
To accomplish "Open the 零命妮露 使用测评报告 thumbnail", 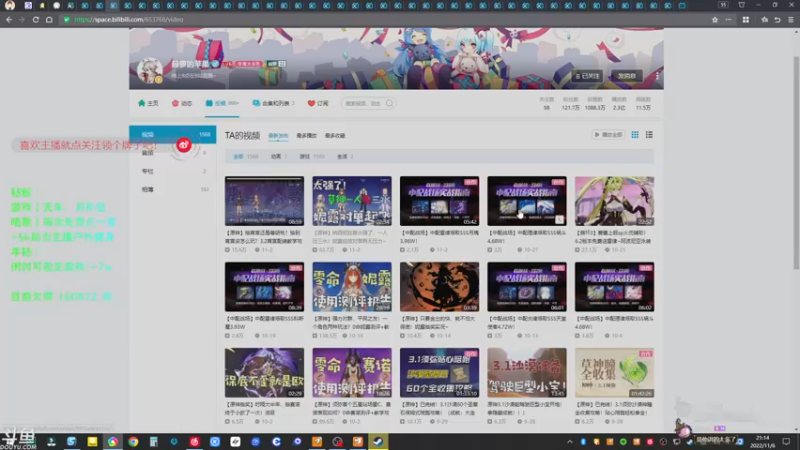I will click(x=352, y=287).
